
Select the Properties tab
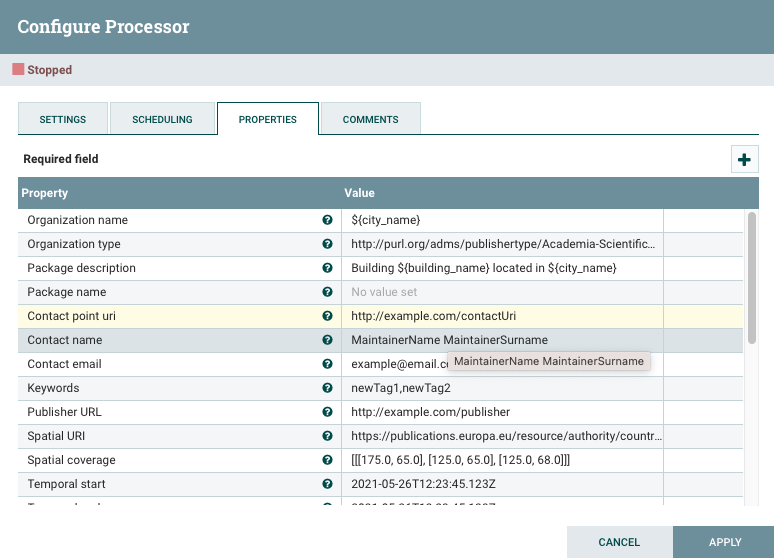tap(268, 119)
